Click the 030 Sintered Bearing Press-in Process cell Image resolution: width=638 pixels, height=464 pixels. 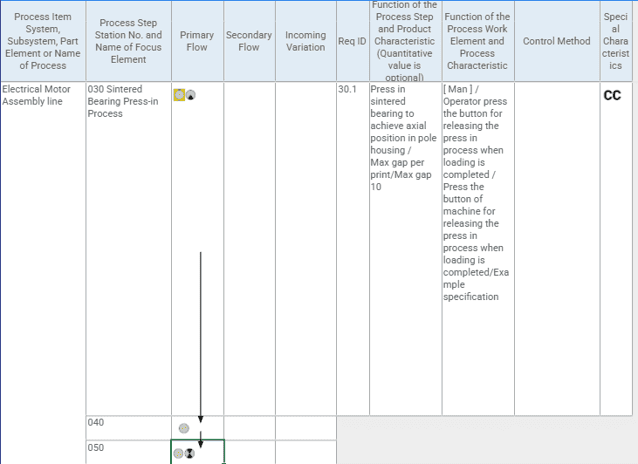coord(129,249)
